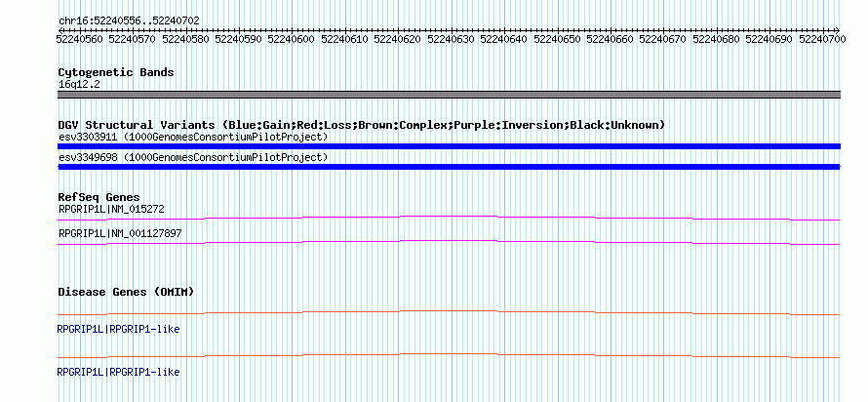The width and height of the screenshot is (868, 402).
Task: Click the RefSeq Genes track title
Action: [x=99, y=197]
